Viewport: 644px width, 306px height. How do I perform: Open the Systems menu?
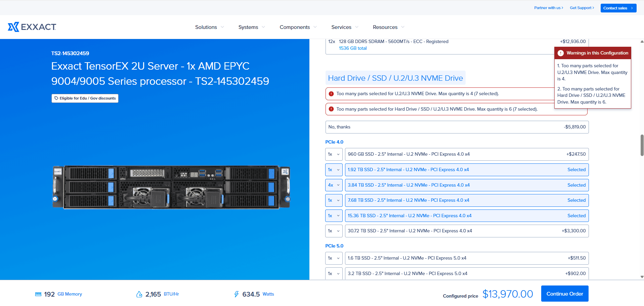click(x=252, y=27)
